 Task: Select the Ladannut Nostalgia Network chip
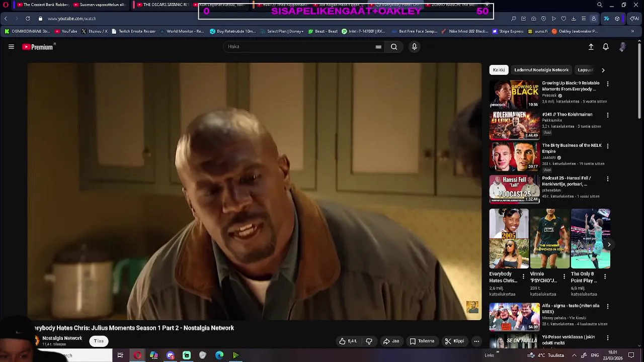[x=541, y=70]
